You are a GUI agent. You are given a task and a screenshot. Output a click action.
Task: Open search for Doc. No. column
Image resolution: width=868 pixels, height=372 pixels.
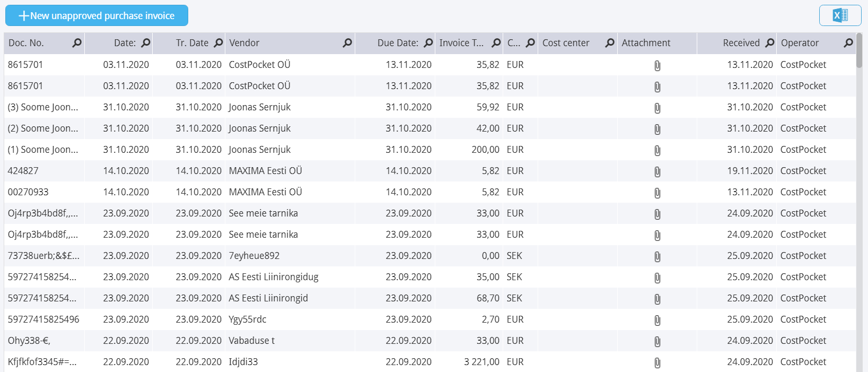pos(77,43)
